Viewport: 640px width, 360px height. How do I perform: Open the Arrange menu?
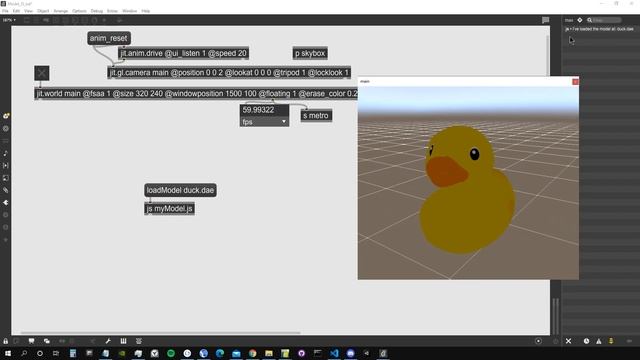click(x=61, y=11)
